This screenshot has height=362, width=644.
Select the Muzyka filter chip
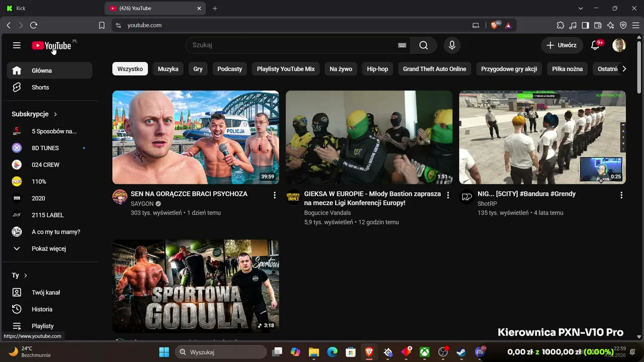[x=168, y=69]
